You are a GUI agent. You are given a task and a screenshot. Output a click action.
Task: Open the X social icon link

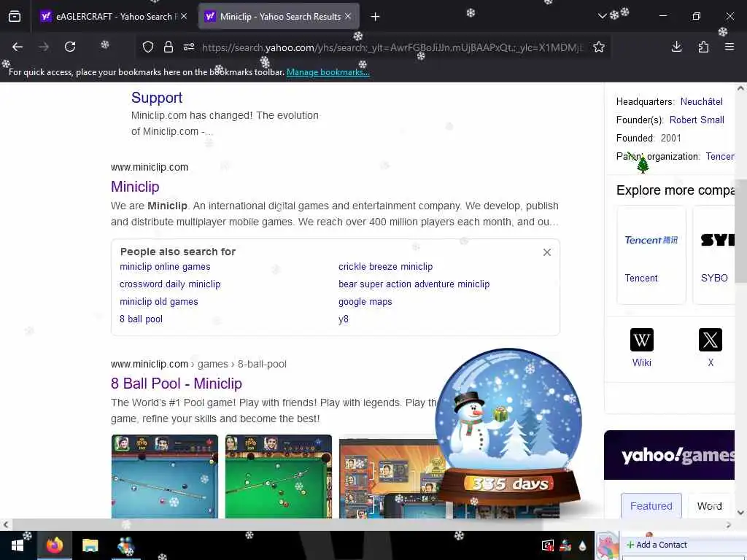(711, 348)
